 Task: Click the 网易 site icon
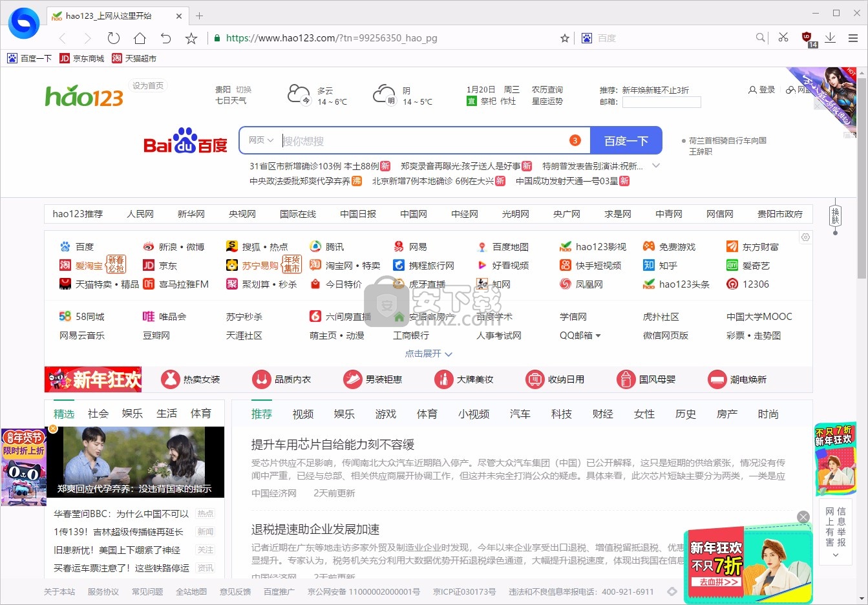pyautogui.click(x=399, y=246)
